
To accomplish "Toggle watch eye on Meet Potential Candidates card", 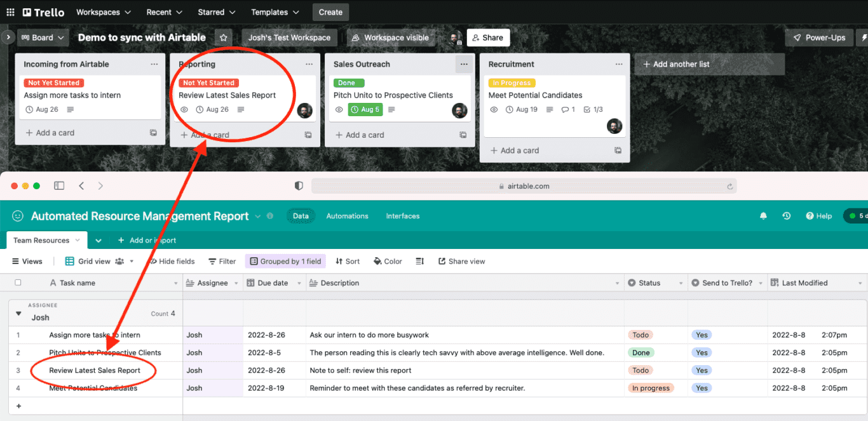I will 494,109.
